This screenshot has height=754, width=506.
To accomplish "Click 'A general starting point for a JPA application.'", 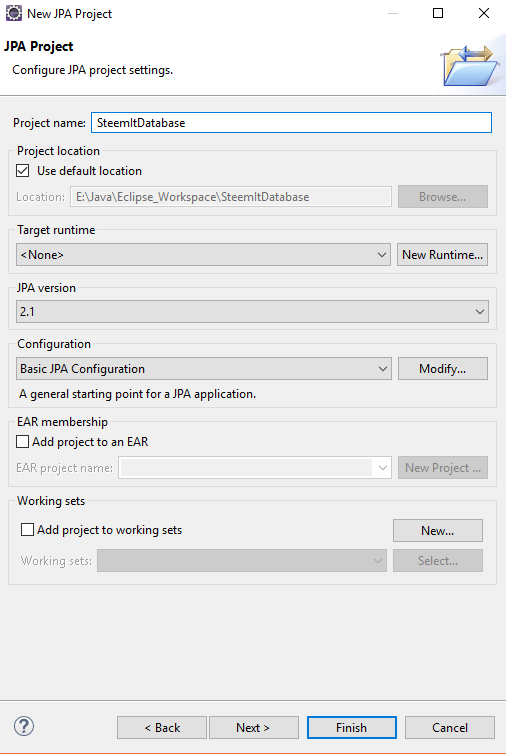I will (x=138, y=394).
